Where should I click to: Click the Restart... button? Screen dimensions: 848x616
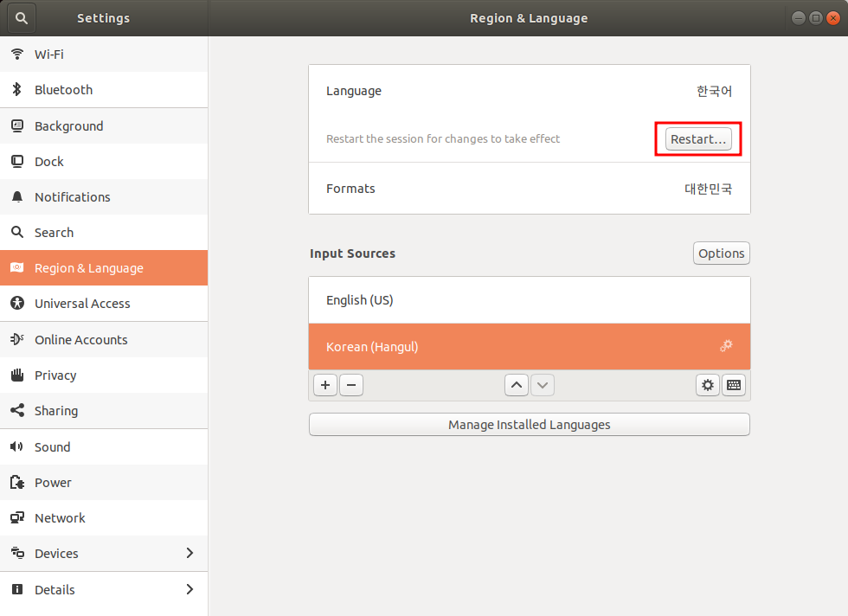click(x=698, y=139)
